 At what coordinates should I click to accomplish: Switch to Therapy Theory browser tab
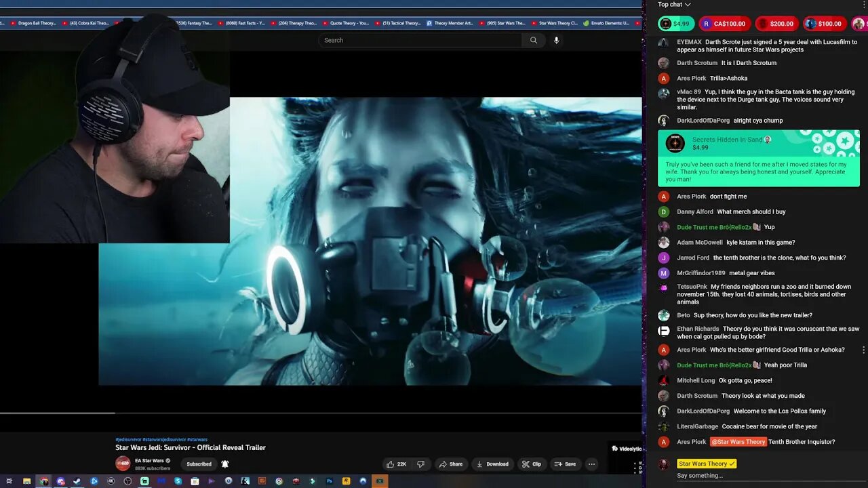(294, 23)
